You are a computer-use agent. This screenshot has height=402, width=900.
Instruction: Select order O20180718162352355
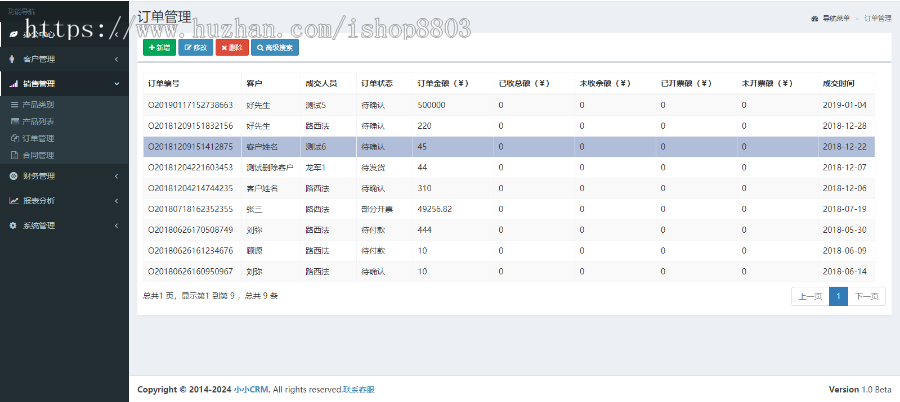coord(191,209)
